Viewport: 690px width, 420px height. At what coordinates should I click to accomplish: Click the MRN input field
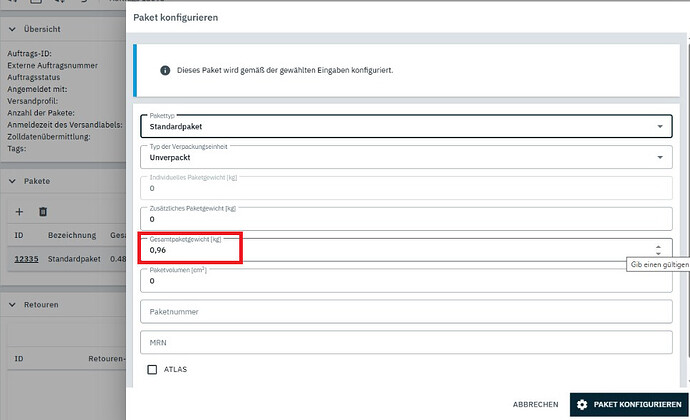(406, 343)
